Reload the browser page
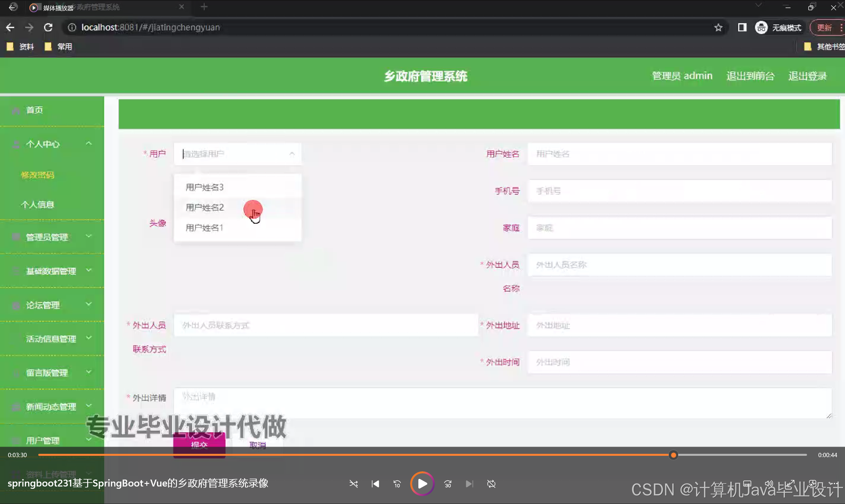 pos(48,27)
